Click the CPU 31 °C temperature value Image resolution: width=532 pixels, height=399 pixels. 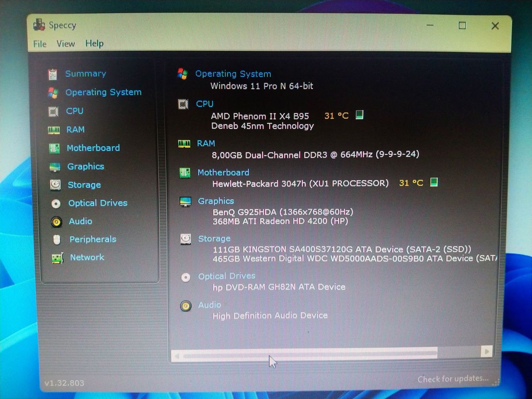coord(336,116)
